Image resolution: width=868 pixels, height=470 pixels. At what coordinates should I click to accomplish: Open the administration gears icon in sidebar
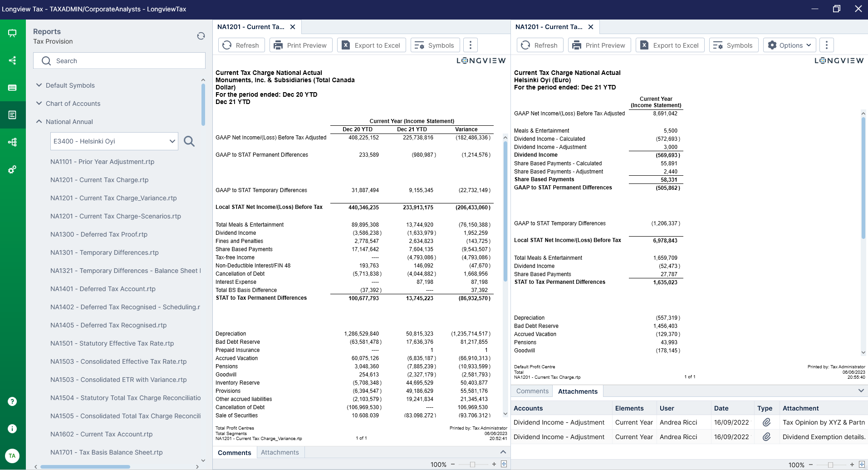pos(12,169)
